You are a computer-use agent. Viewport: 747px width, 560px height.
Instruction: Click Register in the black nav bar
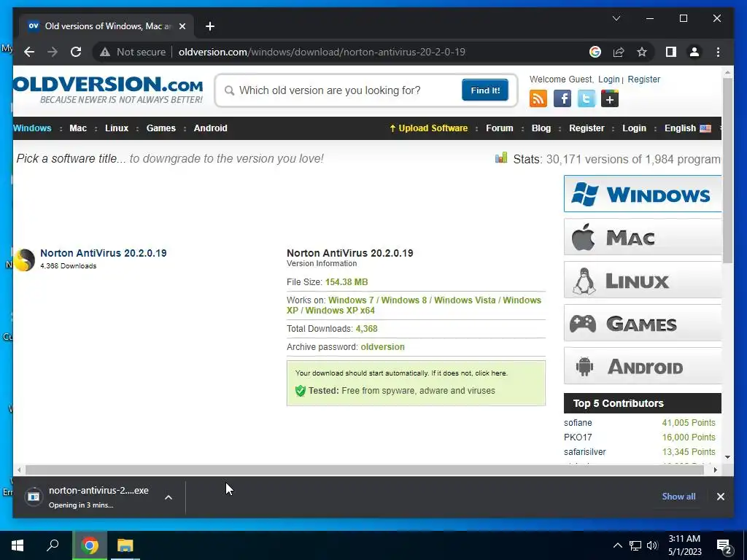(587, 128)
